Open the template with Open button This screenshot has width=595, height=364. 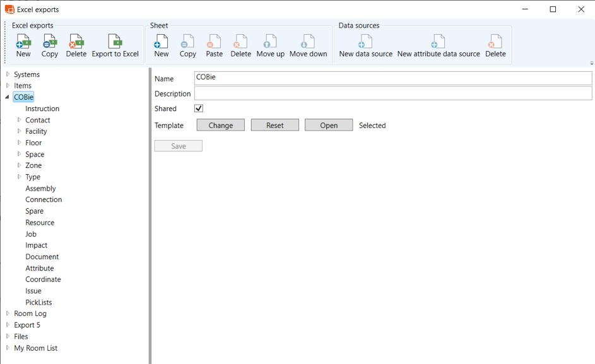coord(329,126)
